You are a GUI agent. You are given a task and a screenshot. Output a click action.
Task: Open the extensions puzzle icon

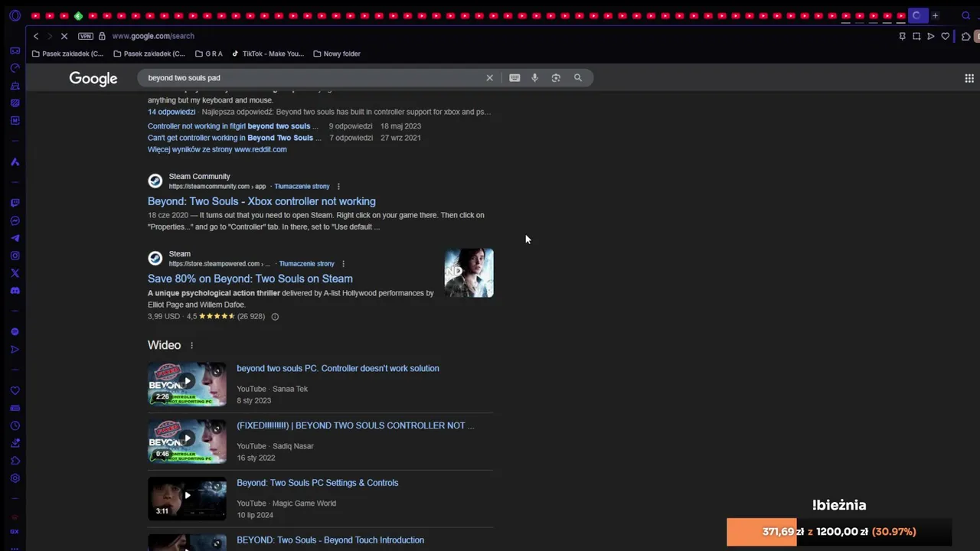pyautogui.click(x=966, y=36)
